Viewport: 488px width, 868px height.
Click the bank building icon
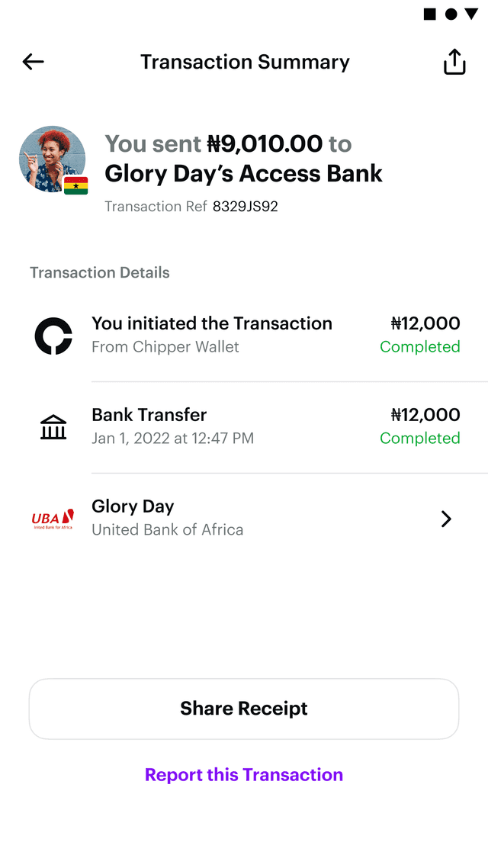53,426
